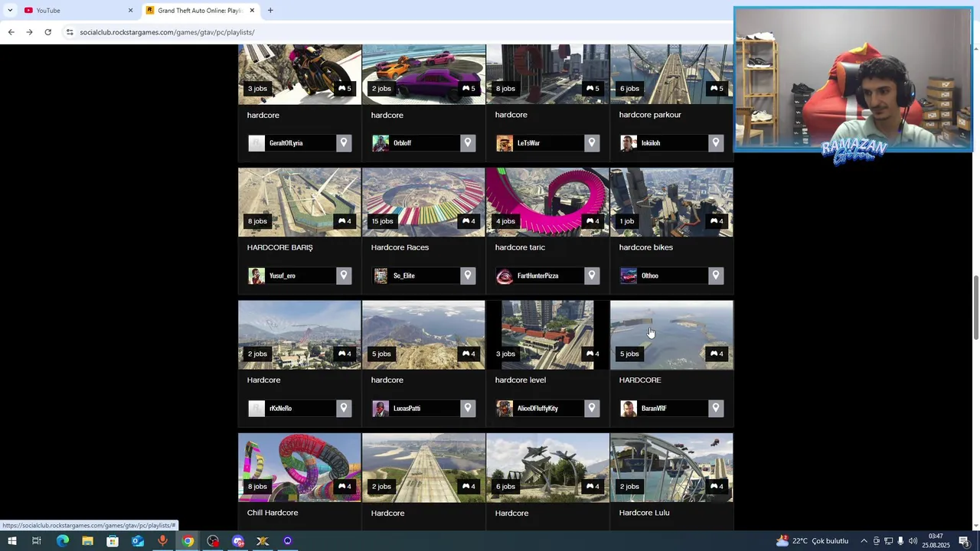Click the map pin beside rKxNeRo
Image resolution: width=980 pixels, height=551 pixels.
[344, 408]
